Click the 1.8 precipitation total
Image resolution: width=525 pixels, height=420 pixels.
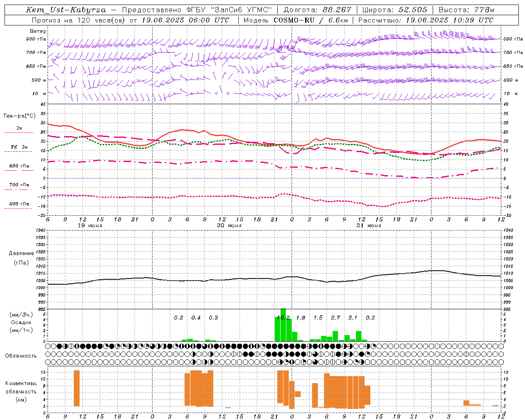pos(301,318)
